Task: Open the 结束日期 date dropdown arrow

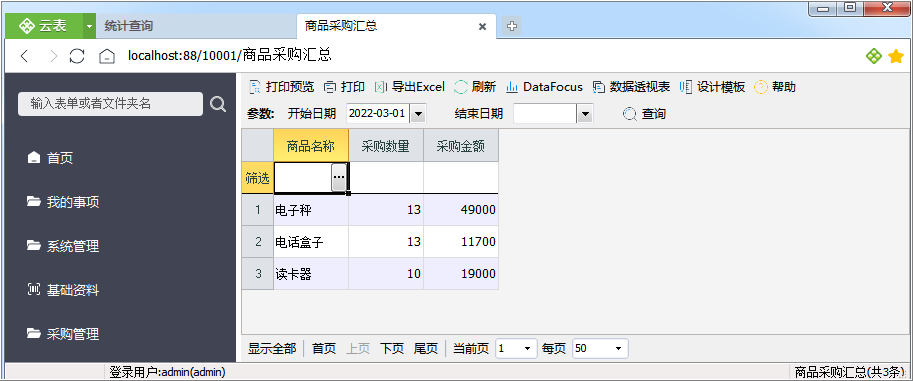Action: coord(585,114)
